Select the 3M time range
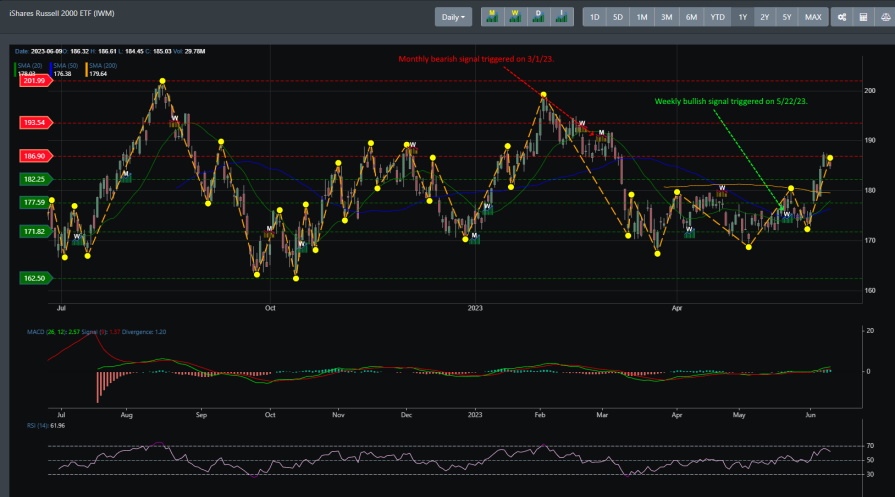Image resolution: width=895 pixels, height=497 pixels. 667,17
